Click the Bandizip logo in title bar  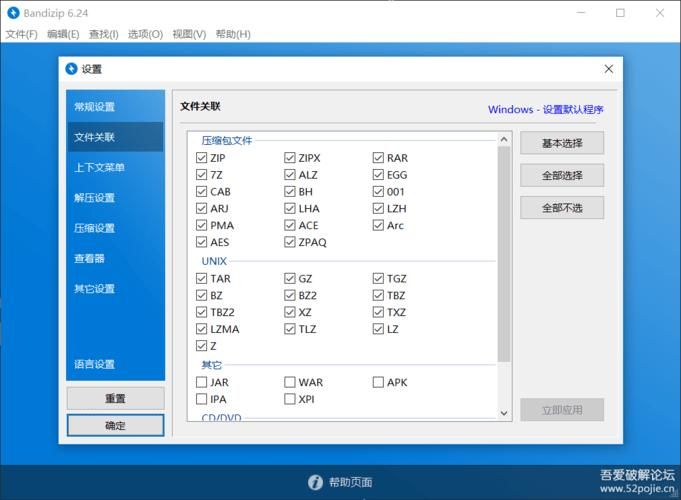(x=13, y=13)
